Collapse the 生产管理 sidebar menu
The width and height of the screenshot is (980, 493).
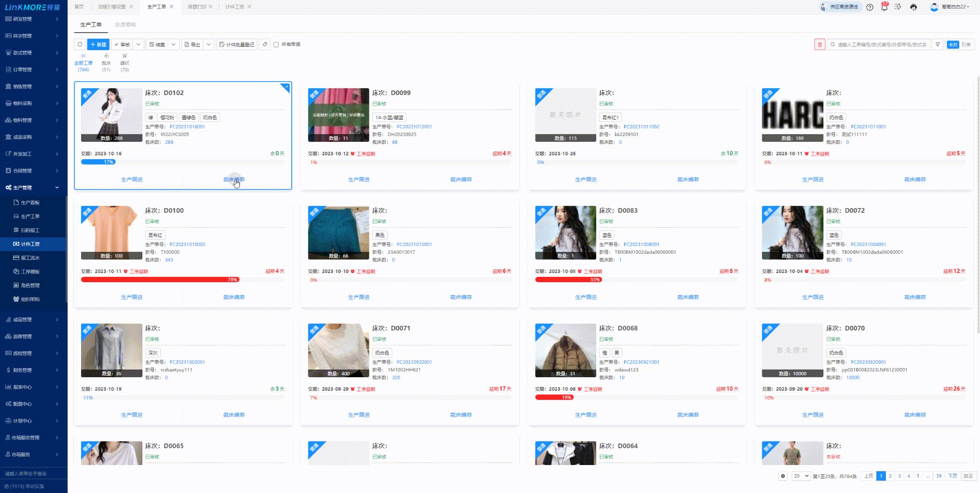tap(33, 188)
